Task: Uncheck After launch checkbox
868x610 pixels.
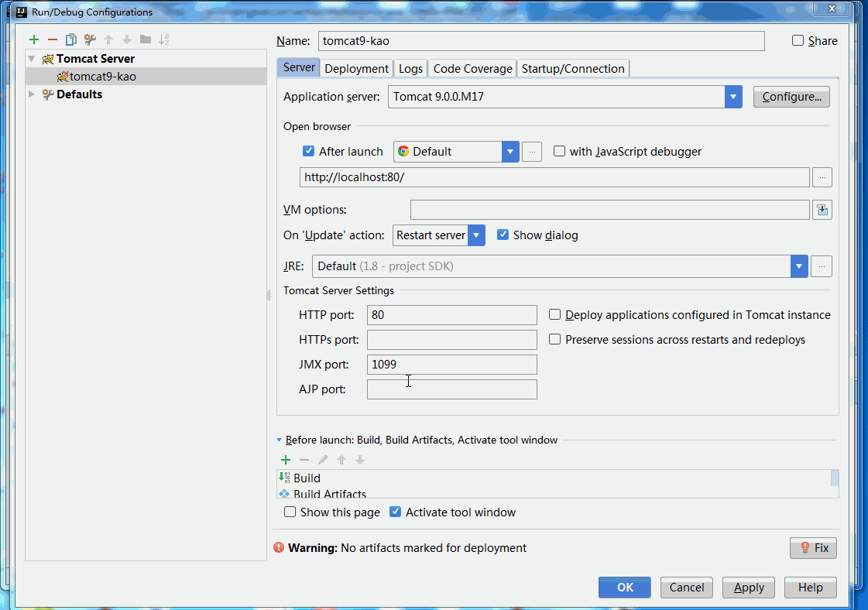Action: [x=308, y=151]
